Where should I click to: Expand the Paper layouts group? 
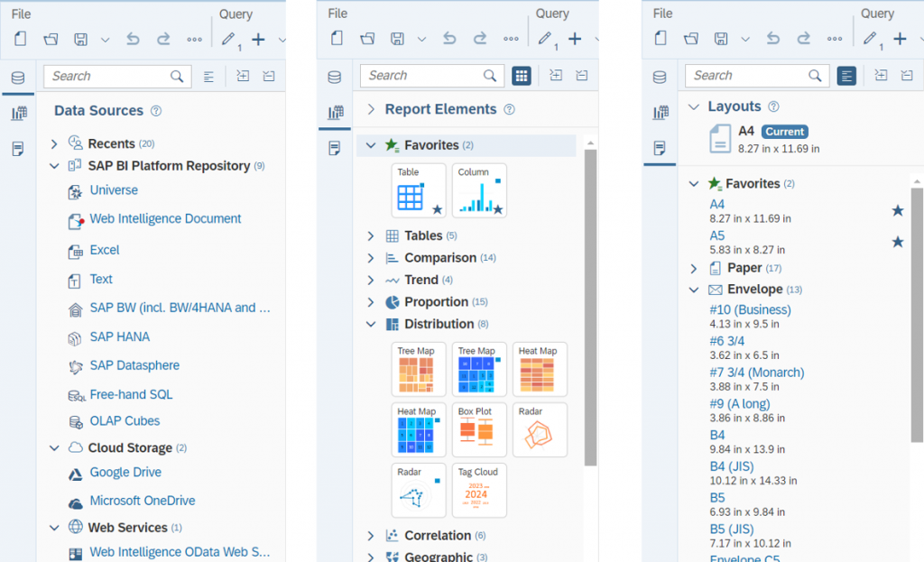pos(694,268)
